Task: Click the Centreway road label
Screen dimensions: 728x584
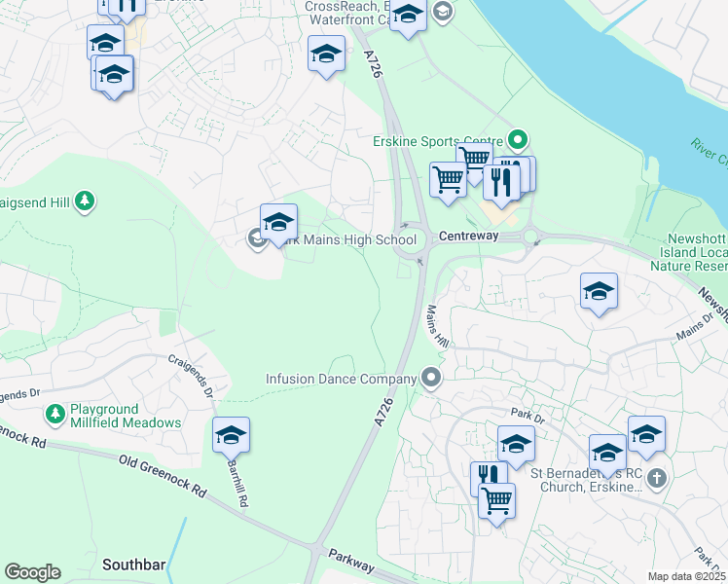Action: (x=468, y=236)
